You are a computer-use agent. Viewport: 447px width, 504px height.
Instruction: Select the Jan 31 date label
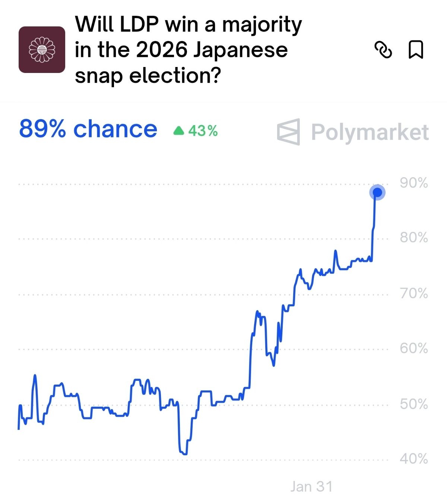coord(311,487)
